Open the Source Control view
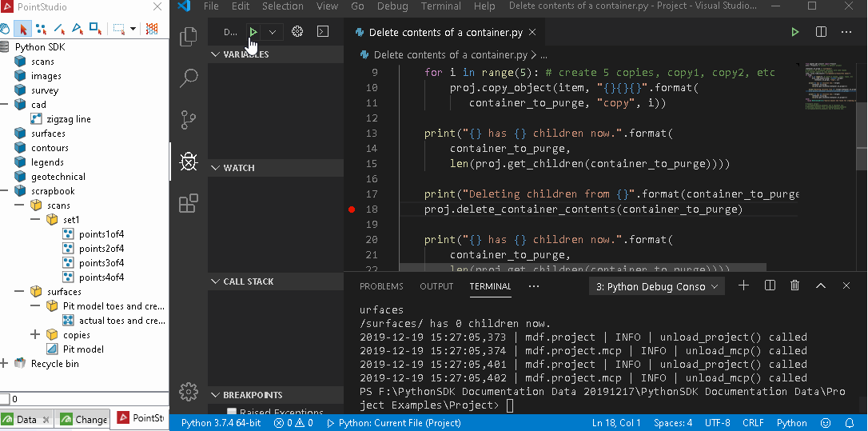The height and width of the screenshot is (431, 868). coord(189,120)
